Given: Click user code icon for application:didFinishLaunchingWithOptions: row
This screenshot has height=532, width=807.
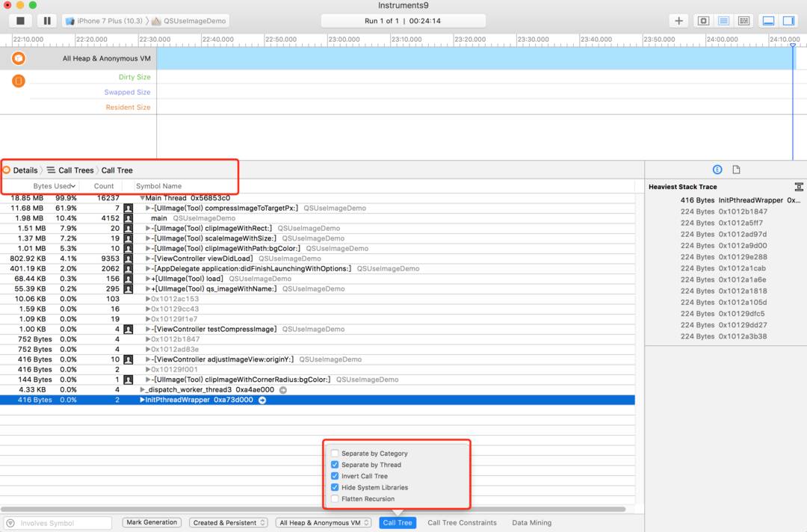Looking at the screenshot, I should pos(129,268).
